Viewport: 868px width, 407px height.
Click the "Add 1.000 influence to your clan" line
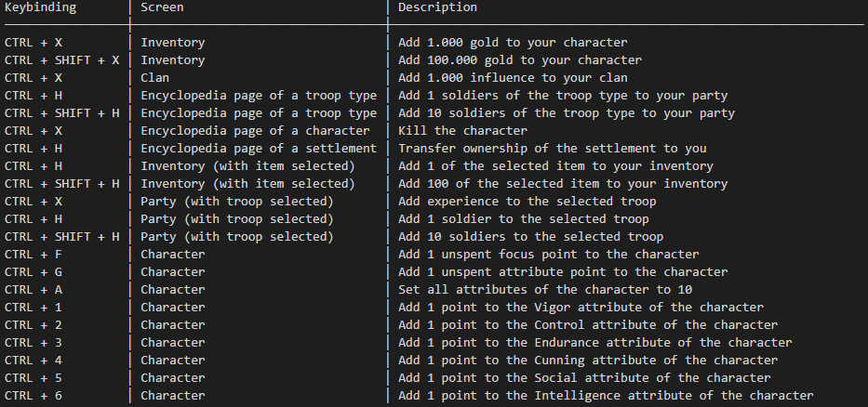point(513,78)
